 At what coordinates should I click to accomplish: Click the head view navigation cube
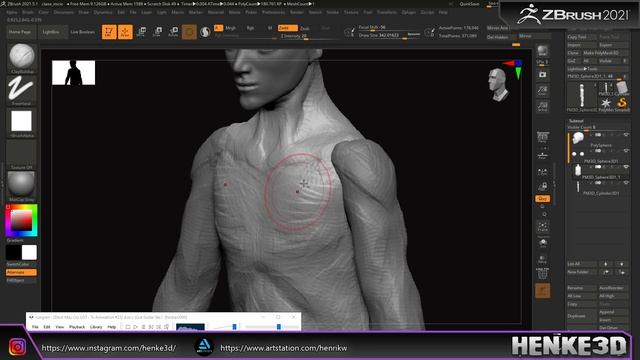(498, 84)
